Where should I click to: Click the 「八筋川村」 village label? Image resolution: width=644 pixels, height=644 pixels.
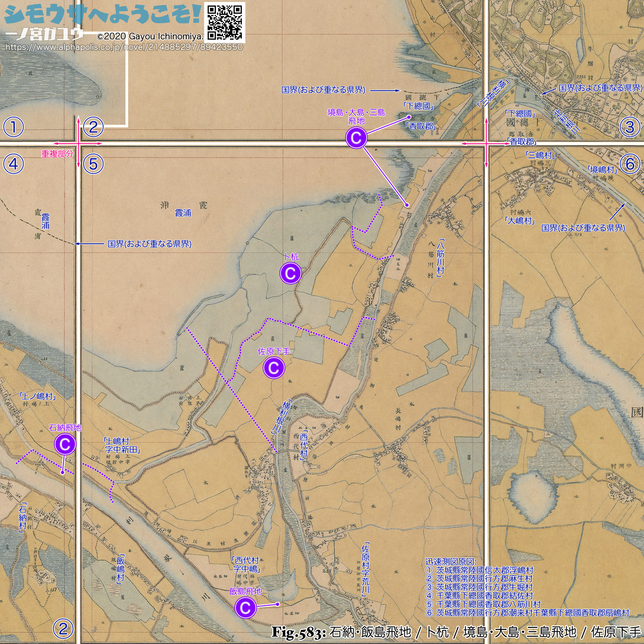[x=440, y=258]
